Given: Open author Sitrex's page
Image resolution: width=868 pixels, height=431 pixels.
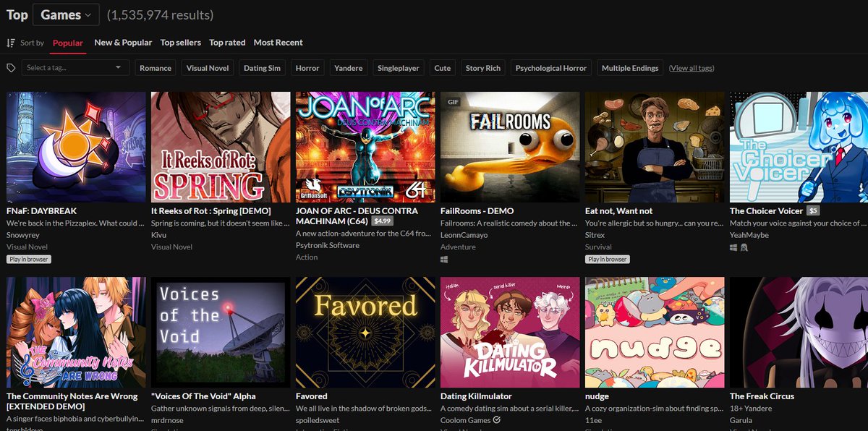Looking at the screenshot, I should [x=596, y=235].
